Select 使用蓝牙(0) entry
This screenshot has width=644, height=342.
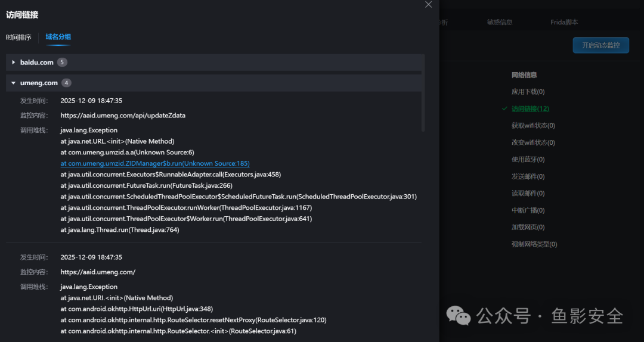528,159
